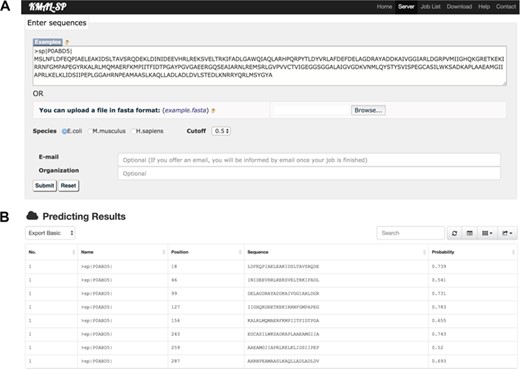
Task: Click the KMAL-SP logo
Action: (x=47, y=7)
